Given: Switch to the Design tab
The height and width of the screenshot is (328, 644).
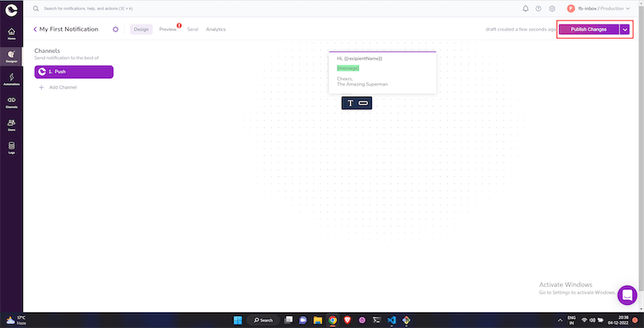Looking at the screenshot, I should (141, 29).
